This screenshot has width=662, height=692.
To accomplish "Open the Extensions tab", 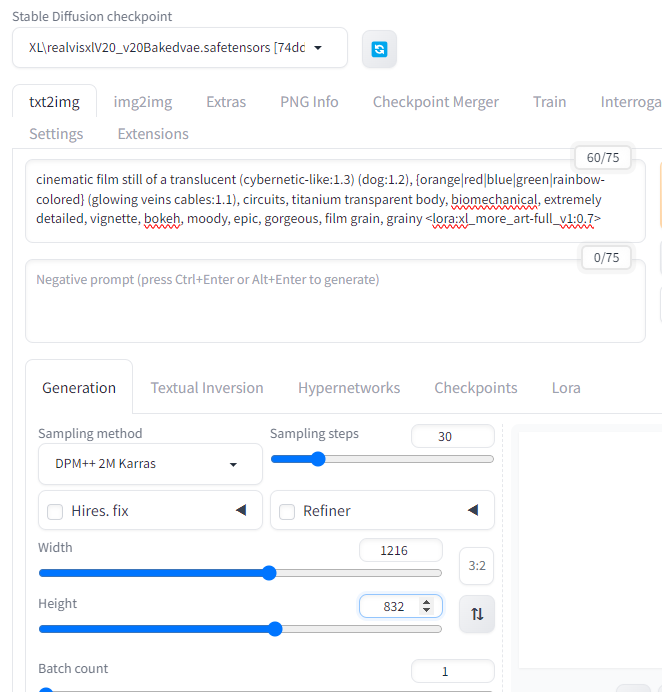I will tap(153, 134).
